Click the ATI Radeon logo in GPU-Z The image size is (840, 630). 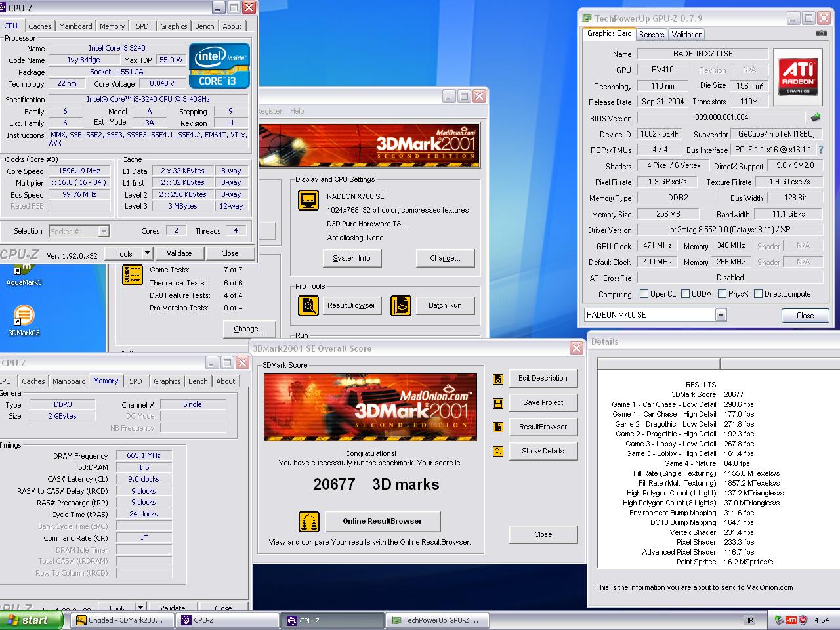coord(797,76)
